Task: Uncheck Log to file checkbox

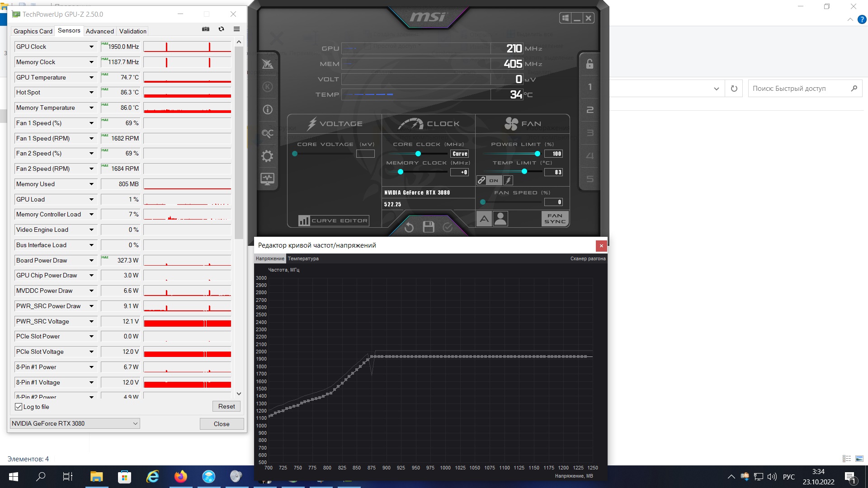Action: click(x=19, y=407)
